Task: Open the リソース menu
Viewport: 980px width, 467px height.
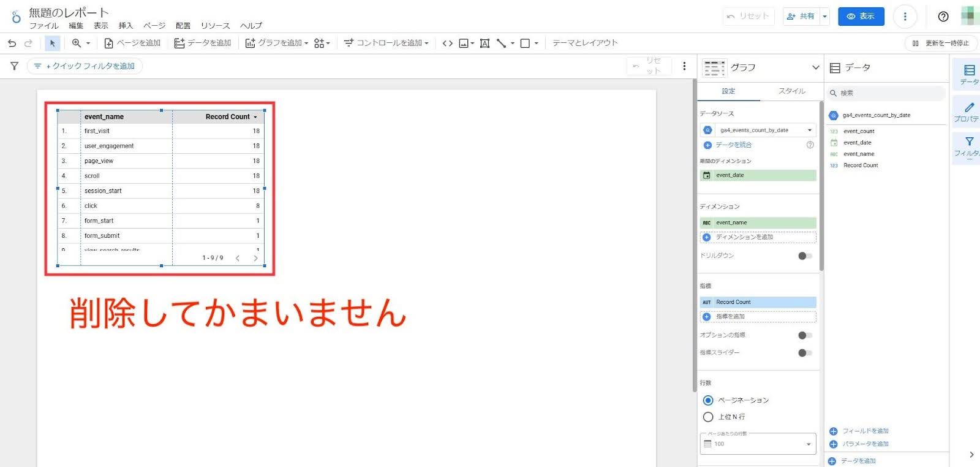Action: click(216, 26)
